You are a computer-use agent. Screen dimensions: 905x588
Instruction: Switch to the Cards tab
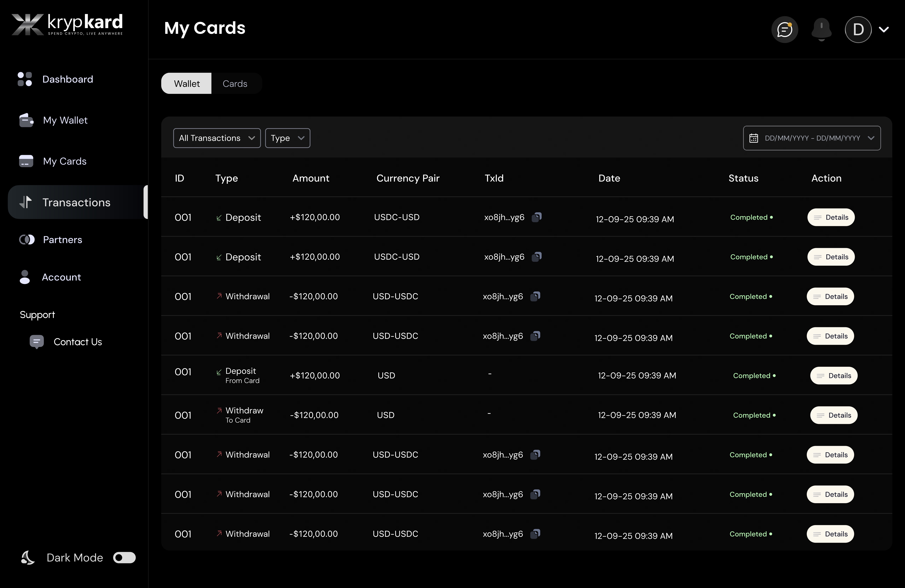[235, 84]
